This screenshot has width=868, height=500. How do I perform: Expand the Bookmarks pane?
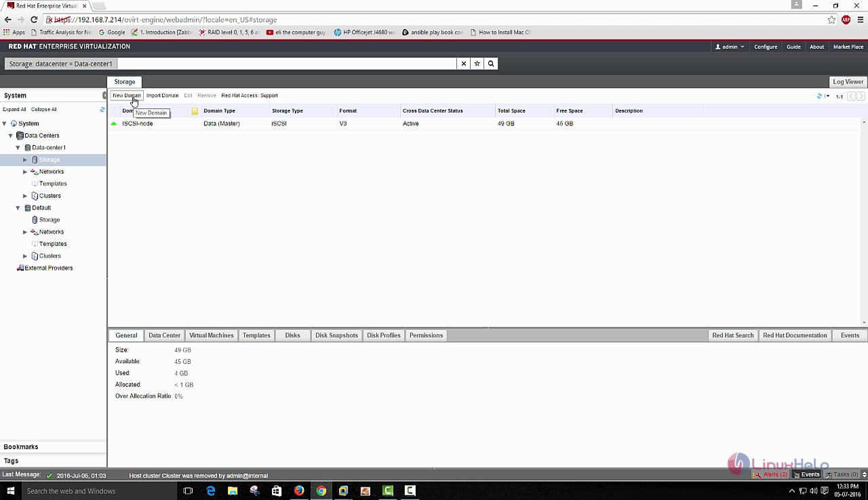(54, 447)
